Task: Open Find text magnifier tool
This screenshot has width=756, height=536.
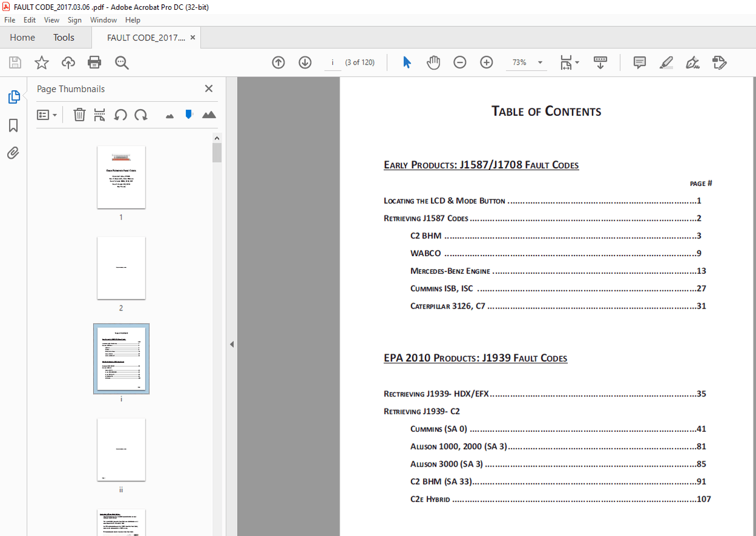Action: pos(122,62)
